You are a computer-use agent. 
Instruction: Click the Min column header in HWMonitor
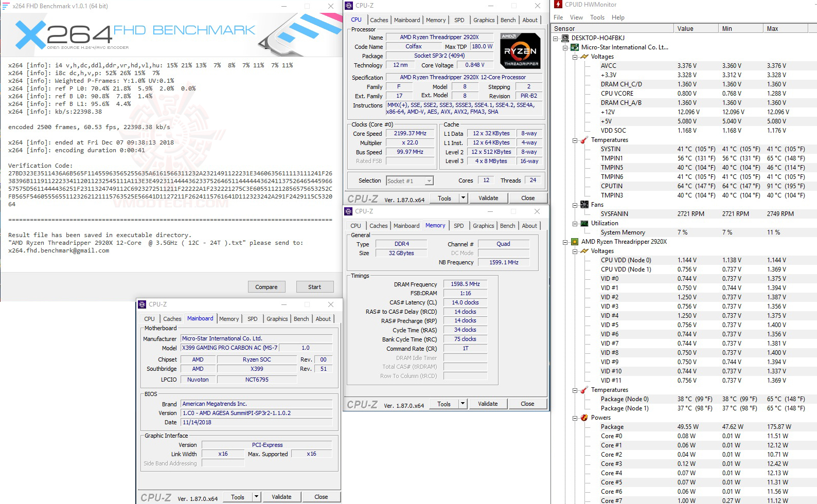[x=740, y=28]
